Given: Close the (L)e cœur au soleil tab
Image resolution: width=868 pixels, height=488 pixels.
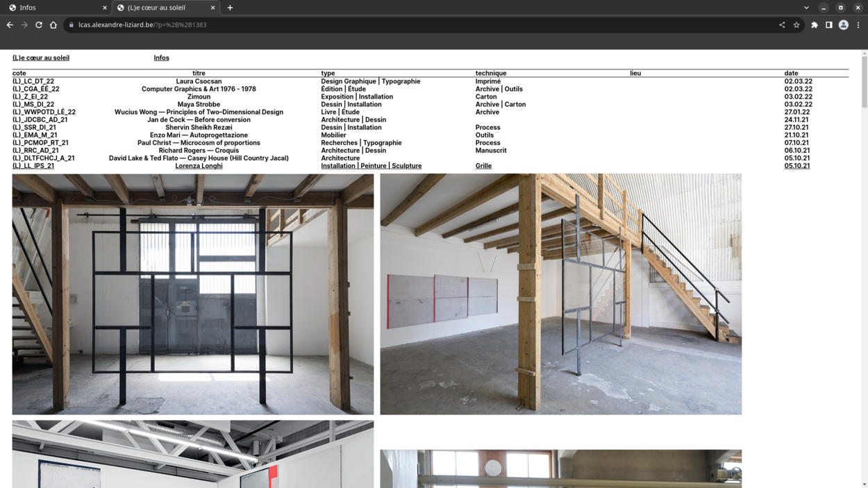Looking at the screenshot, I should pos(212,8).
